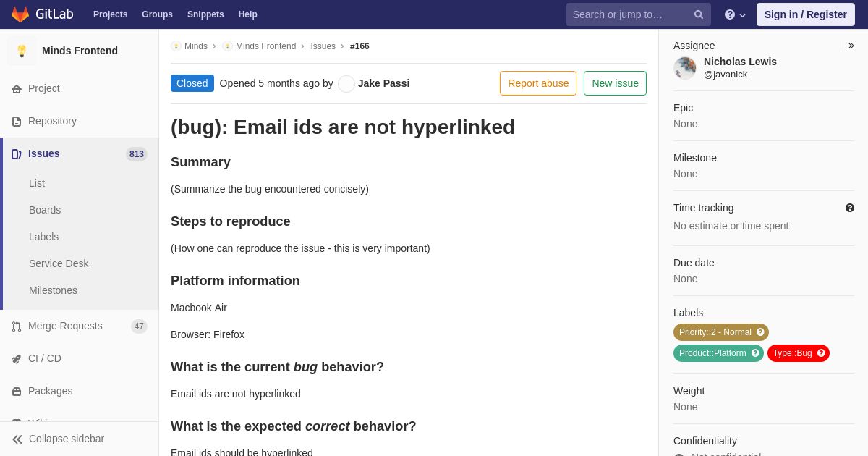This screenshot has width=868, height=456.
Task: Click the Minds Frontend avatar in the breadcrumb
Action: pos(227,46)
